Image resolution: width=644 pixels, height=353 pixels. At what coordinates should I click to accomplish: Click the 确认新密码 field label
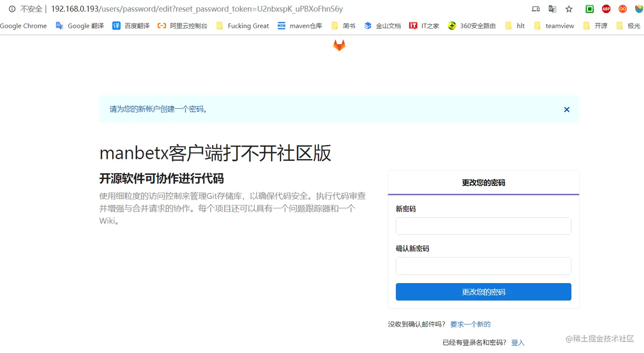[x=412, y=249]
